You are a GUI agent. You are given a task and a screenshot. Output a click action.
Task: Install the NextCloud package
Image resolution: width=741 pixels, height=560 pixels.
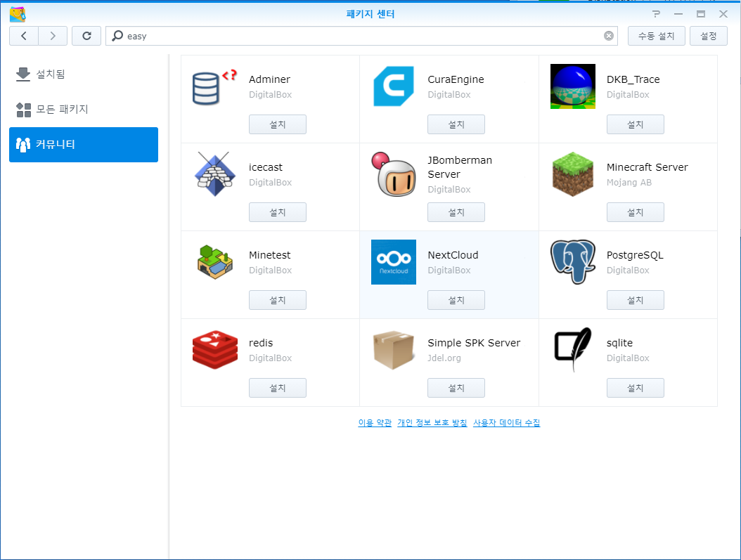(x=456, y=300)
